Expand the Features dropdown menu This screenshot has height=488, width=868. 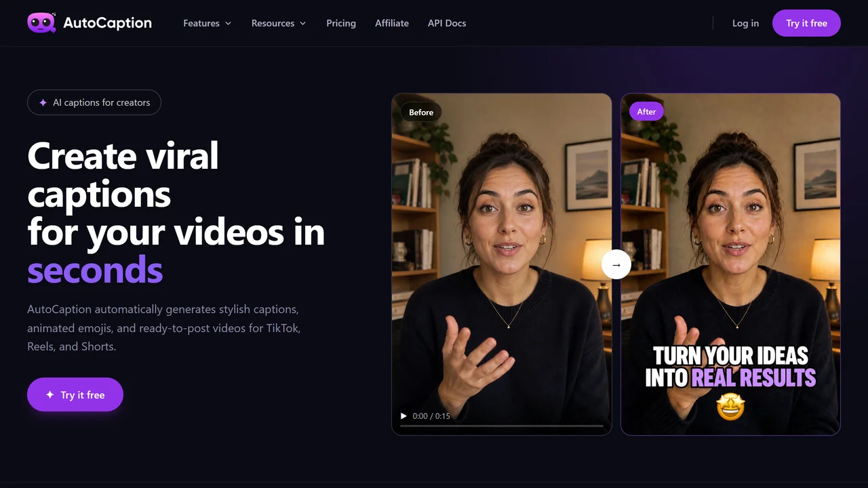click(208, 23)
